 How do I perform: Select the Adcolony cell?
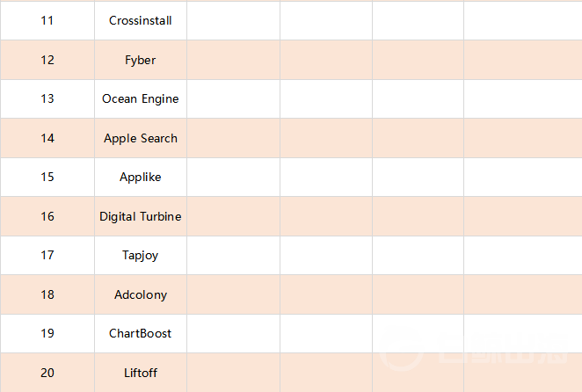141,294
